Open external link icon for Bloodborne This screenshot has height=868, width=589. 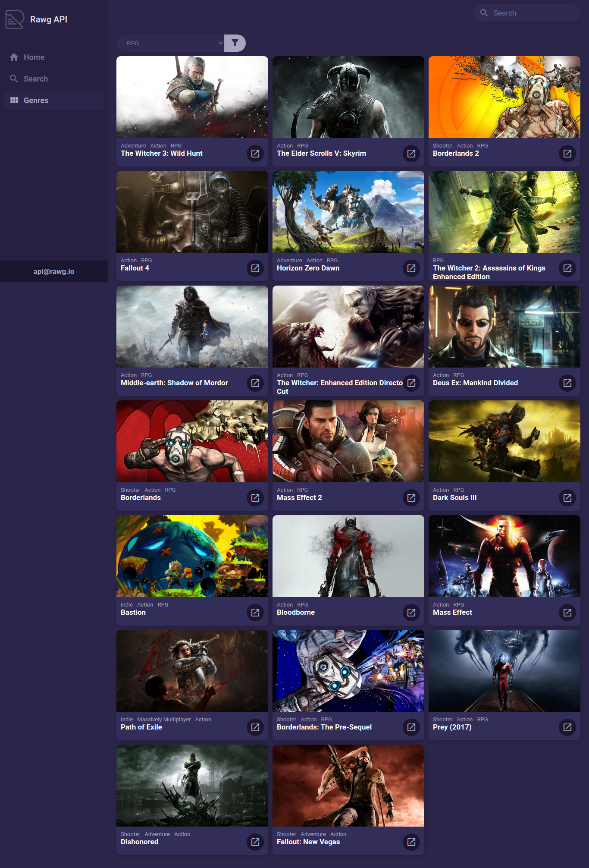[x=411, y=613]
